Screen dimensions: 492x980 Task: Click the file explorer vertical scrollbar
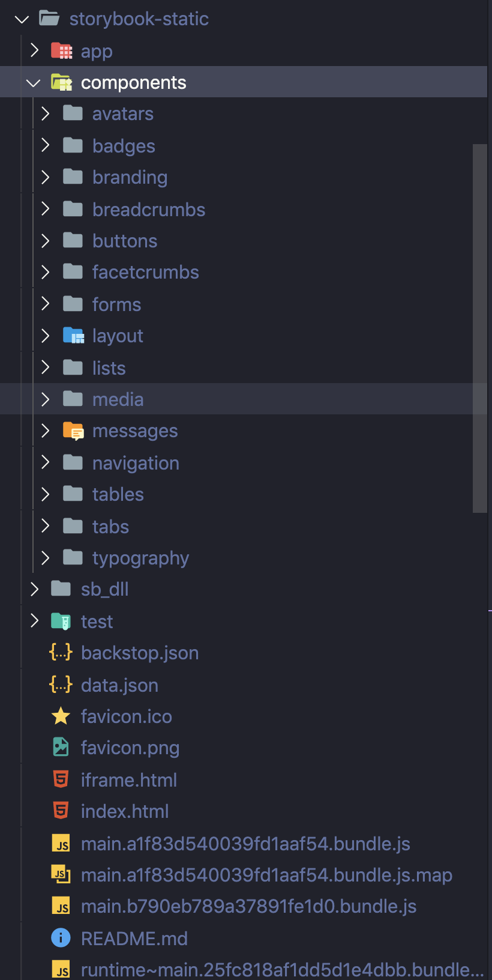479,328
